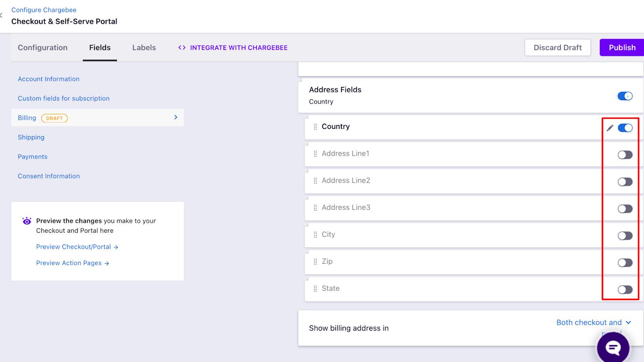Image resolution: width=644 pixels, height=362 pixels.
Task: Click the drag handle beside State field
Action: [315, 289]
